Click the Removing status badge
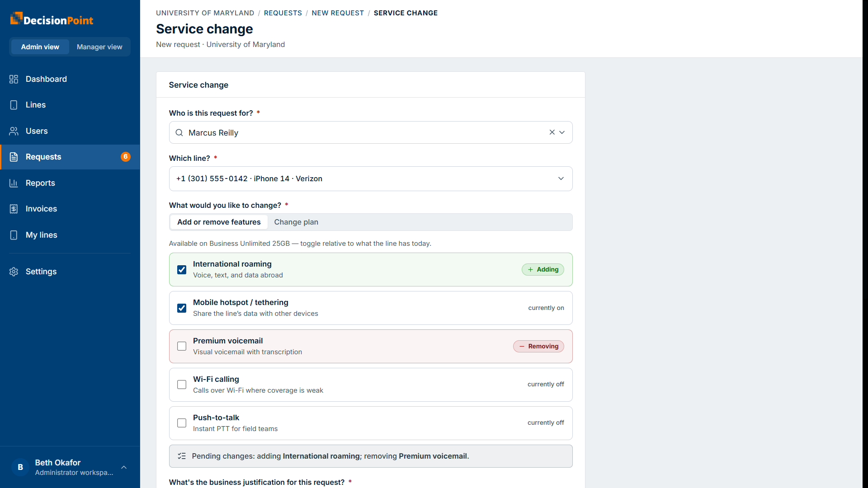Viewport: 868px width, 488px height. [538, 346]
